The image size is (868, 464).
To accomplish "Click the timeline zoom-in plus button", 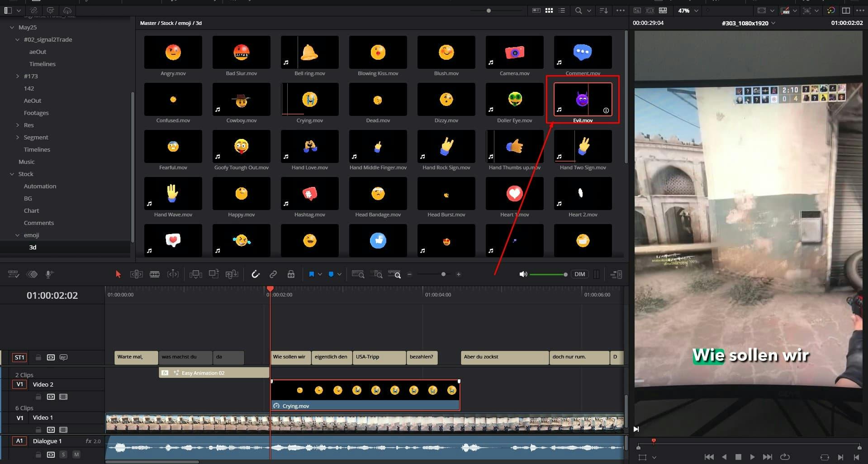I will click(x=459, y=274).
